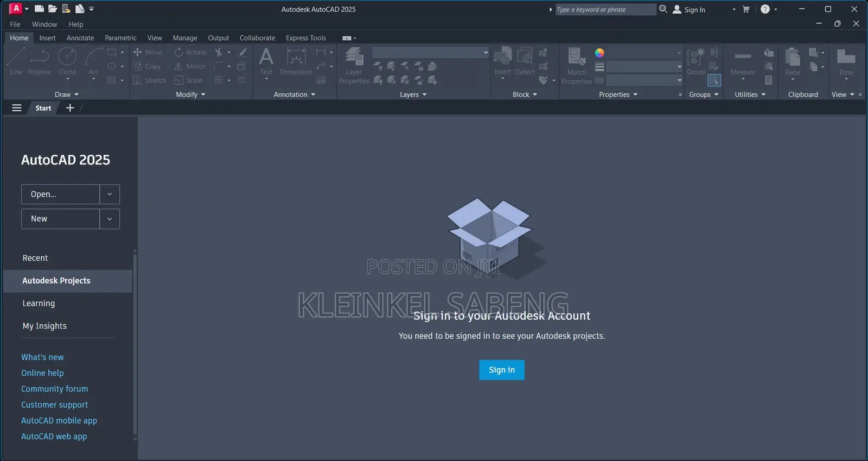Open the Community forum link
This screenshot has height=461, width=868.
[54, 389]
